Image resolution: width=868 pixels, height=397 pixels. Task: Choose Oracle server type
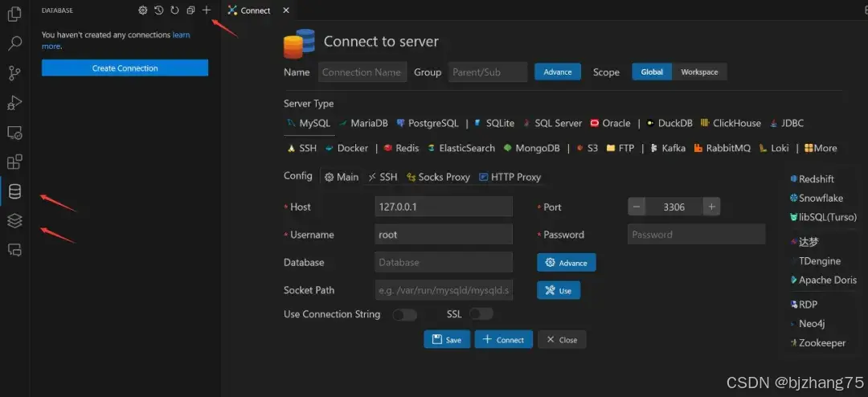pos(611,124)
